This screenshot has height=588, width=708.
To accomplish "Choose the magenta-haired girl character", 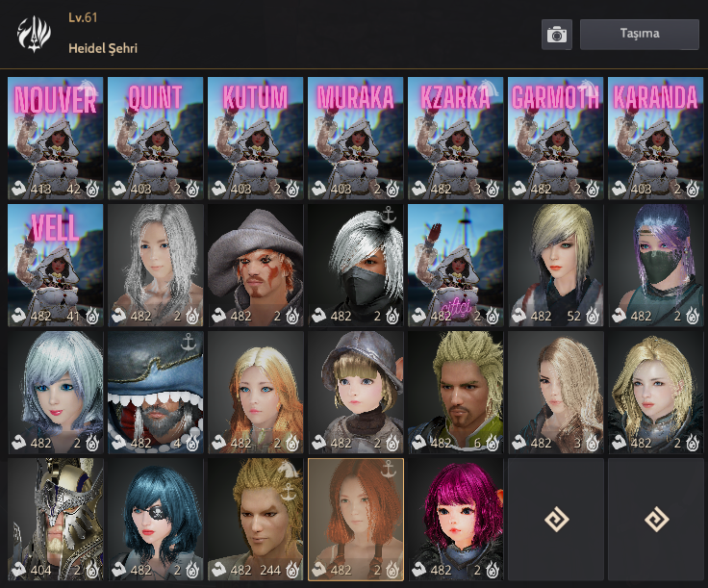I will (x=456, y=520).
